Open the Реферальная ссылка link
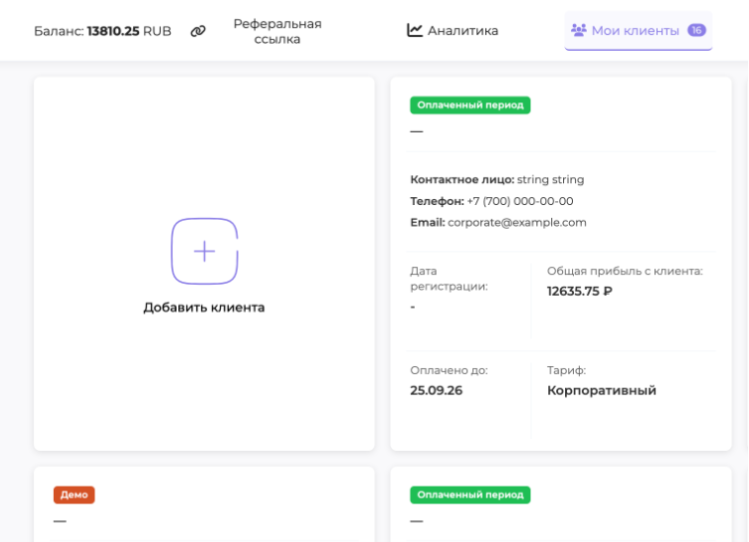The height and width of the screenshot is (542, 749). click(277, 31)
